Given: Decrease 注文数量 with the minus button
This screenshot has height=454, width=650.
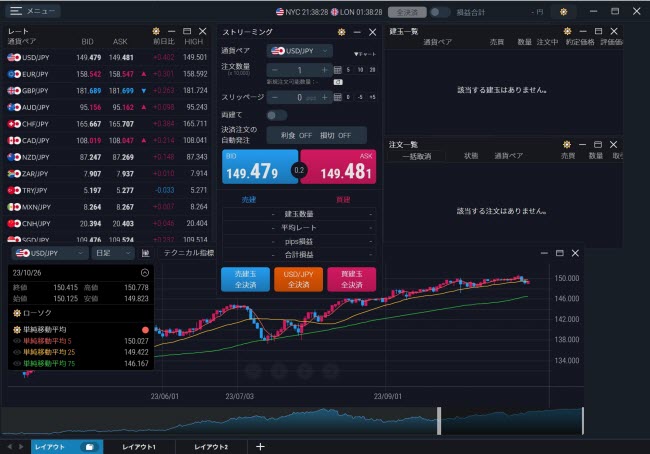Looking at the screenshot, I should [274, 70].
